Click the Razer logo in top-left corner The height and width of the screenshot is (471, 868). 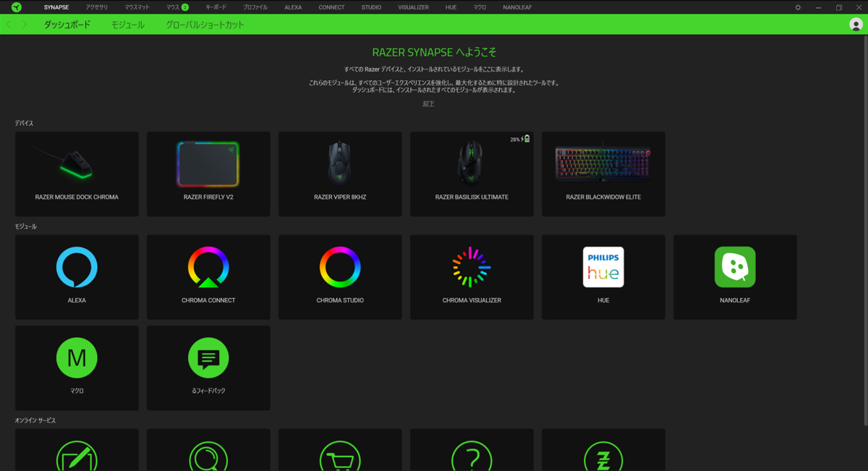17,7
